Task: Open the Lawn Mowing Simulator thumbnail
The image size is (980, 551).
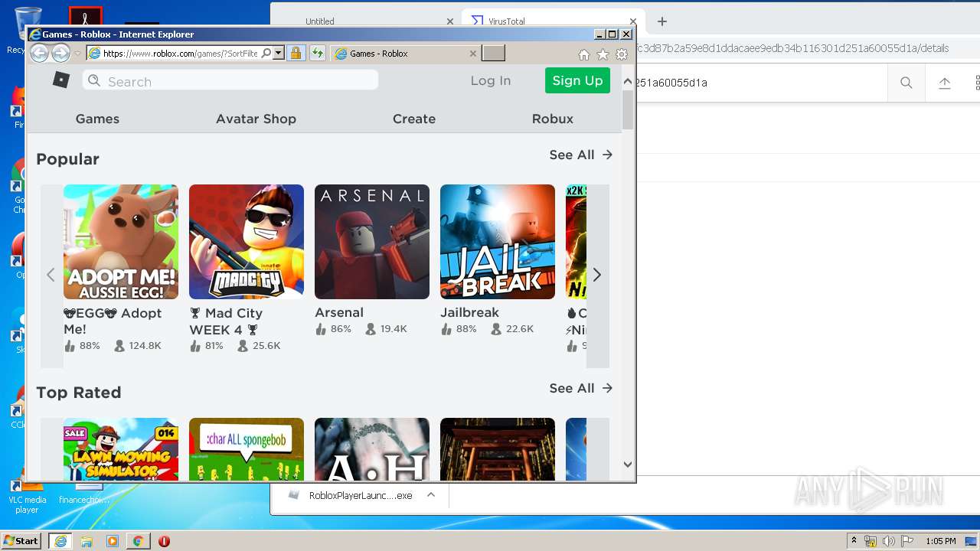Action: (121, 449)
